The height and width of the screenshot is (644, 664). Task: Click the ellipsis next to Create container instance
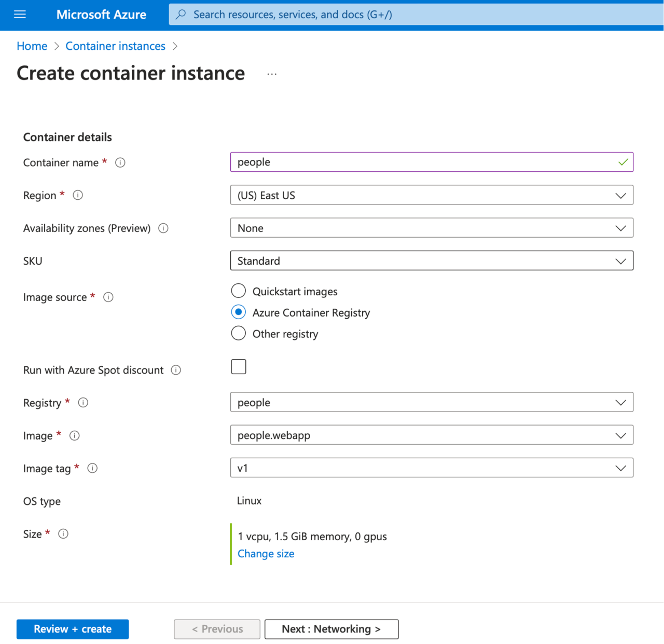[272, 73]
